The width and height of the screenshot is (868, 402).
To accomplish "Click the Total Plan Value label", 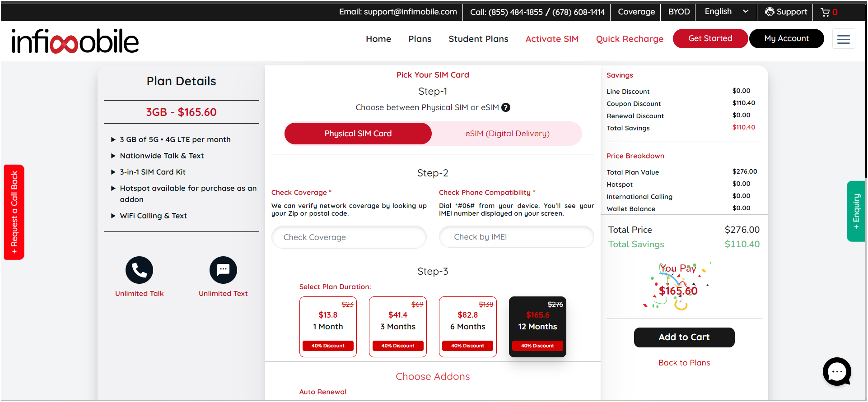I will tap(633, 172).
